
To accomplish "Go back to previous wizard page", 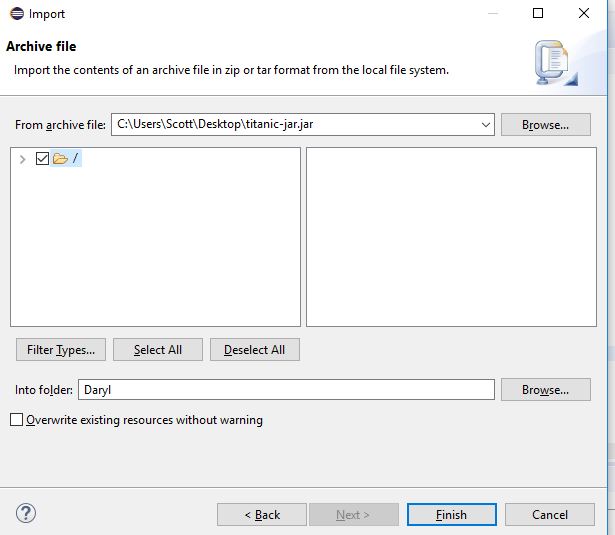I will pyautogui.click(x=262, y=515).
